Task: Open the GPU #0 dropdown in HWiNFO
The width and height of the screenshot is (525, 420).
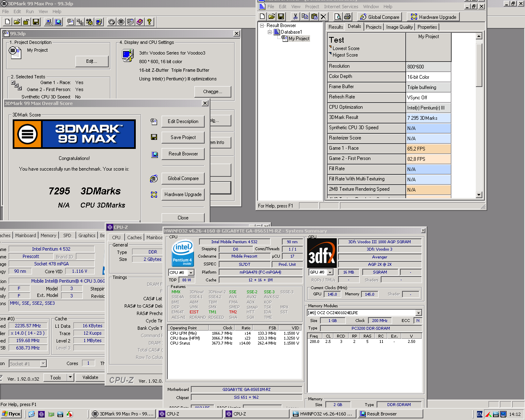Action: point(330,272)
